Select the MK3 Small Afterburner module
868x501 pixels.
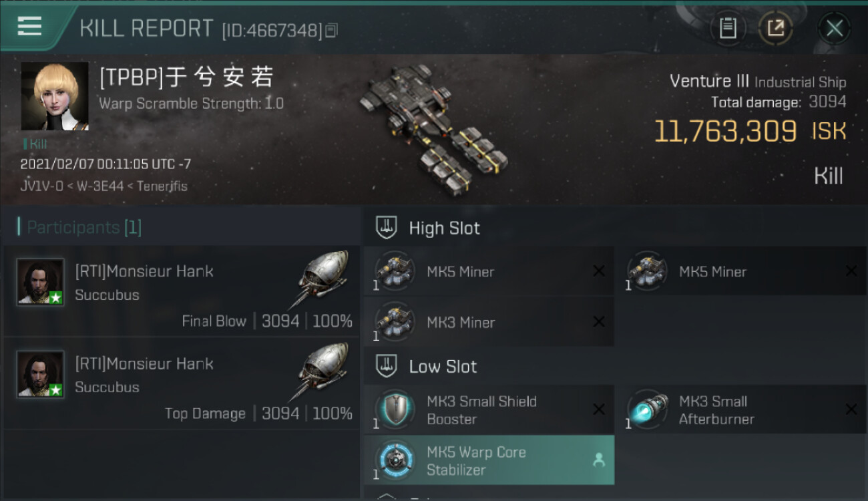(x=741, y=409)
